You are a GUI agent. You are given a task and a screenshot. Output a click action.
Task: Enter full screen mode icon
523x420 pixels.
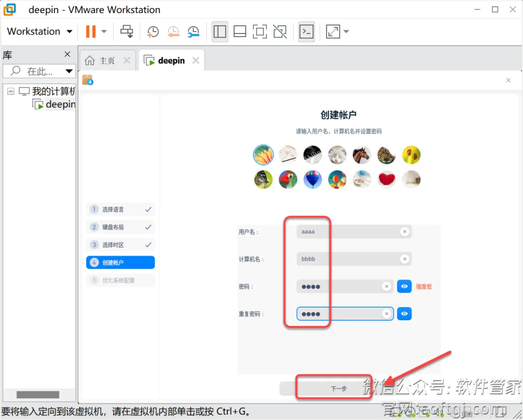(260, 31)
